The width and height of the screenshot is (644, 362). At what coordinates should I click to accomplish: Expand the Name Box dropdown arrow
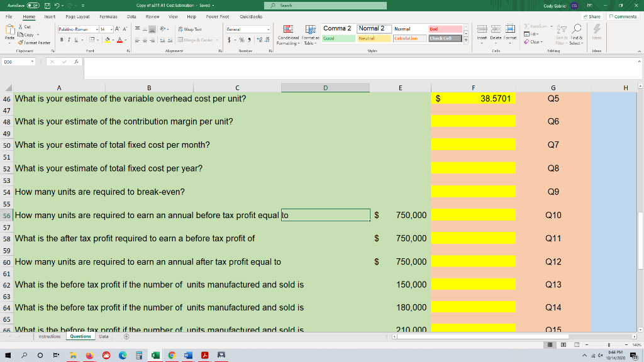point(32,62)
